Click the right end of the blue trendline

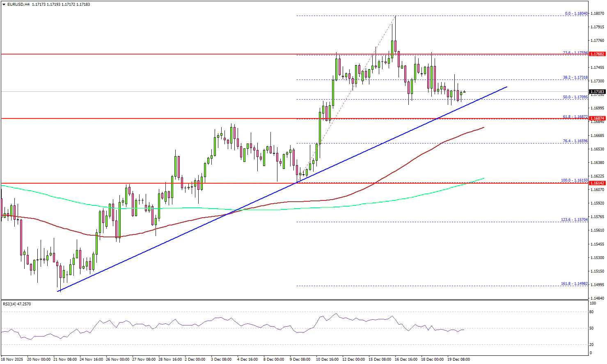pos(507,87)
